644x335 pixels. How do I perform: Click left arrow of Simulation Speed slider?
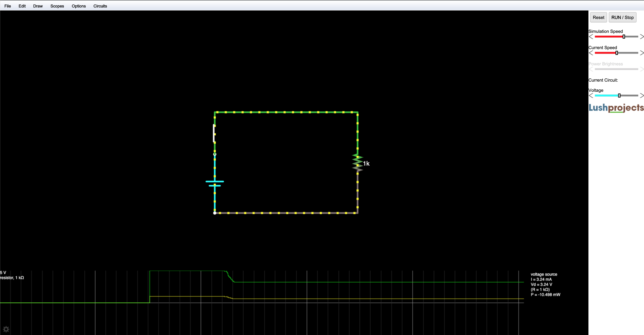click(x=591, y=37)
